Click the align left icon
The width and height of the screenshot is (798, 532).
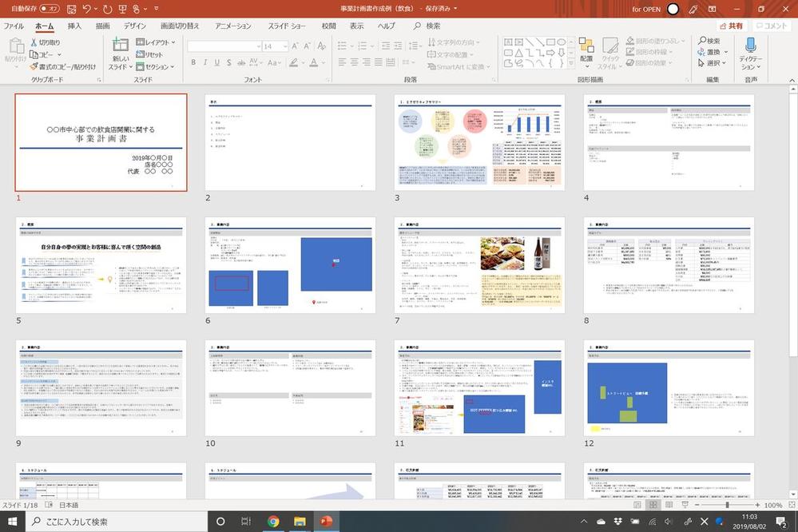(x=342, y=62)
